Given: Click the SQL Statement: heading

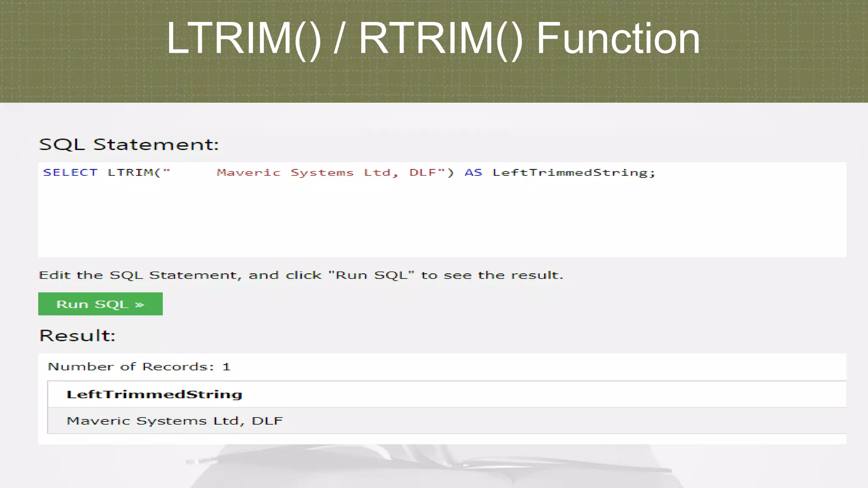Looking at the screenshot, I should (x=129, y=144).
